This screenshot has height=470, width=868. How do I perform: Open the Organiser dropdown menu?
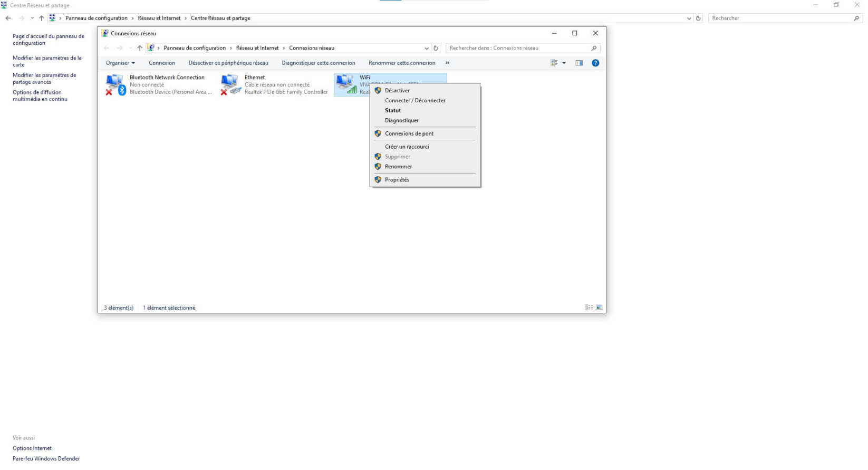click(120, 63)
